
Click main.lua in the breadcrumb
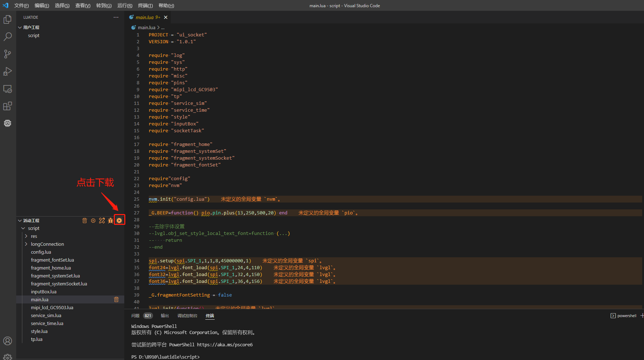pos(146,27)
